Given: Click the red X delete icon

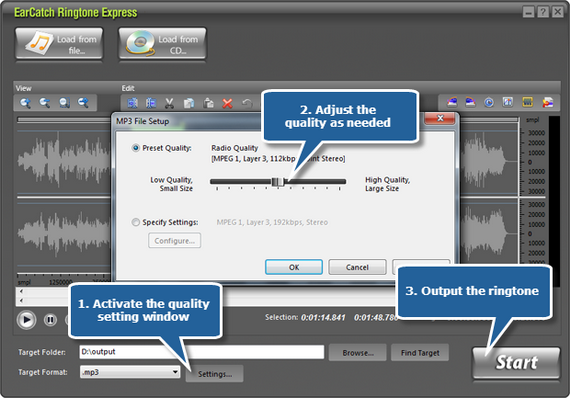Looking at the screenshot, I should [x=227, y=104].
